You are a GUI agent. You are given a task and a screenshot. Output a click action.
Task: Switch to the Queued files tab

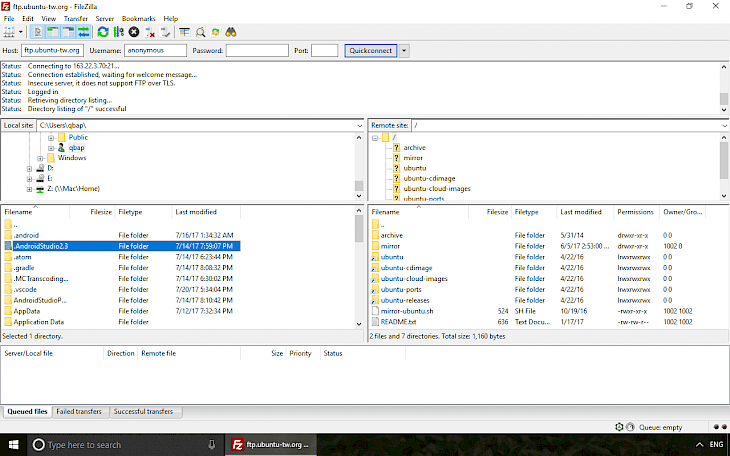click(27, 412)
